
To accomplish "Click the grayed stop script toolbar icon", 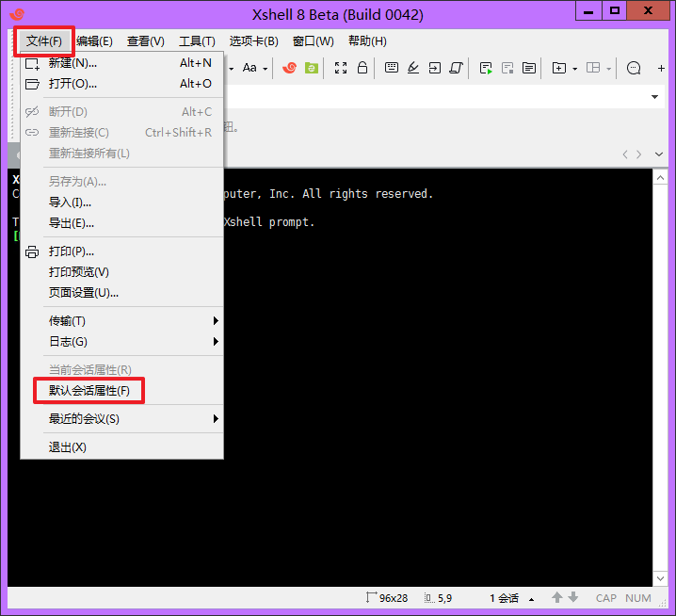I will (x=507, y=68).
